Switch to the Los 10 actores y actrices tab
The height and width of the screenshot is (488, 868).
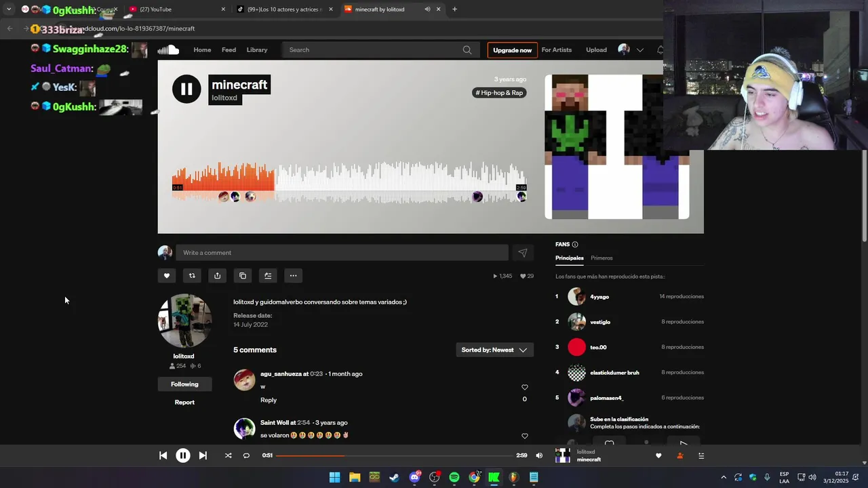(x=285, y=9)
